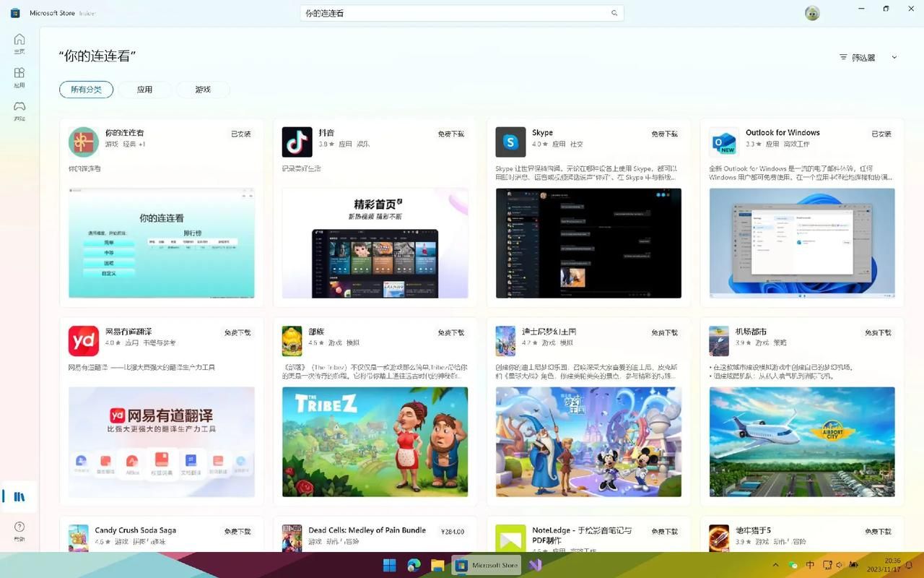Click 免费下载 button for 部族
This screenshot has height=578, width=924.
tap(451, 333)
